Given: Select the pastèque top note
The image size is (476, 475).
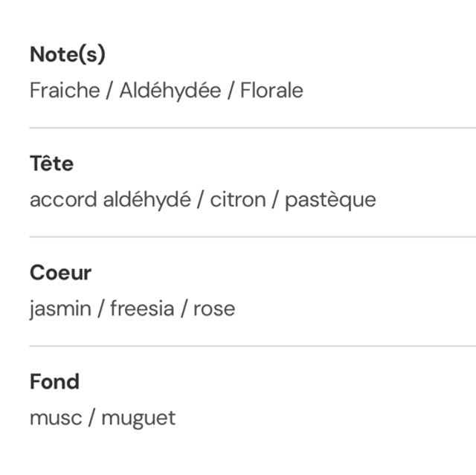Looking at the screenshot, I should (x=330, y=199).
